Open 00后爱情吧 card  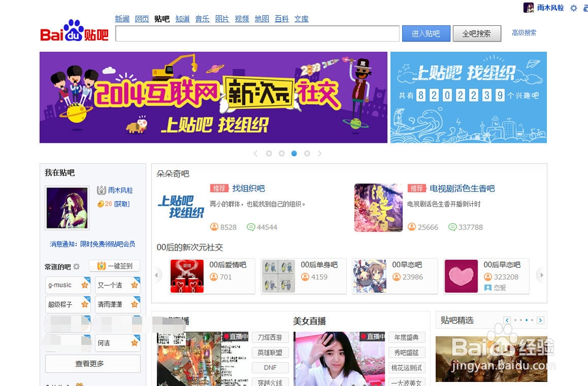pyautogui.click(x=212, y=276)
